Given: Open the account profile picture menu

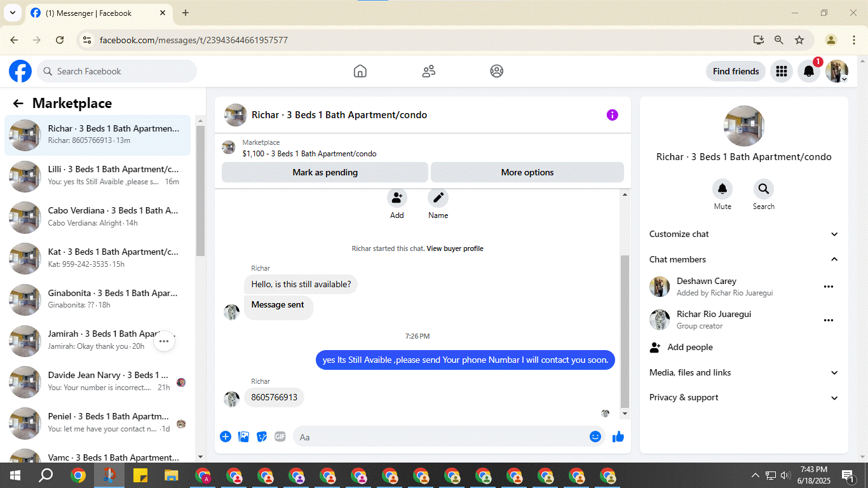Looking at the screenshot, I should [837, 71].
